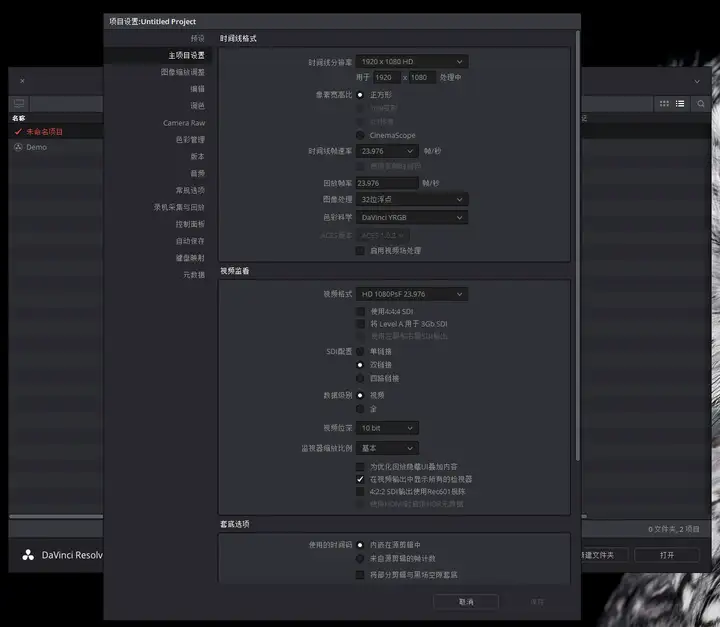The width and height of the screenshot is (720, 627).
Task: Click the settings dialog vertical scrollbar
Action: coord(577,246)
